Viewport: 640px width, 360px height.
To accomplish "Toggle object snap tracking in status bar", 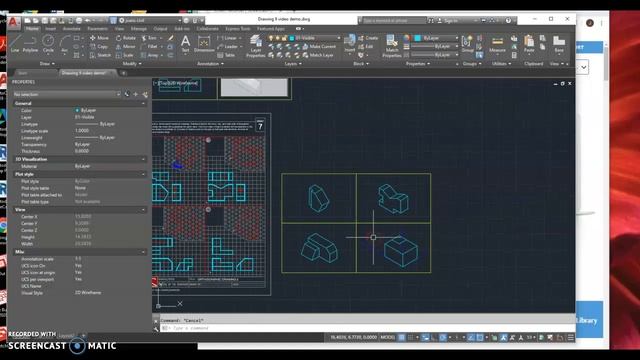I will pos(471,338).
